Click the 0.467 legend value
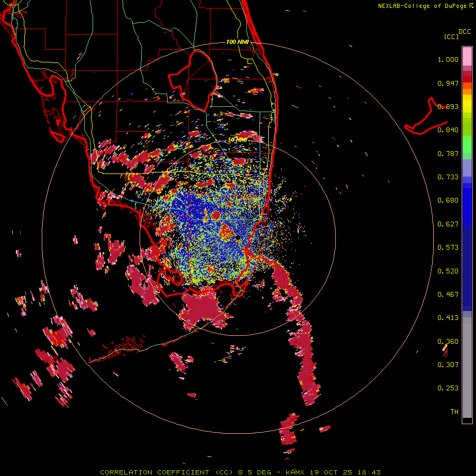Image resolution: width=476 pixels, height=476 pixels. coord(448,295)
